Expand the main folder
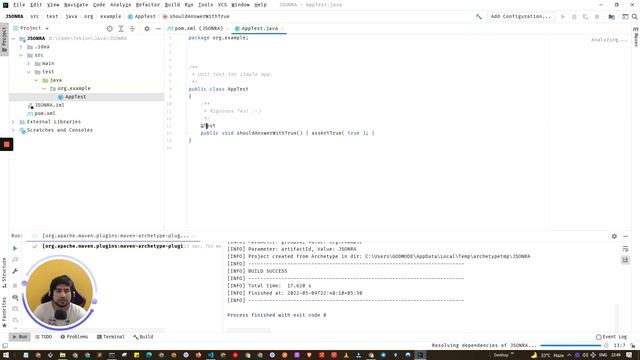Image resolution: width=640 pixels, height=360 pixels. tap(29, 64)
